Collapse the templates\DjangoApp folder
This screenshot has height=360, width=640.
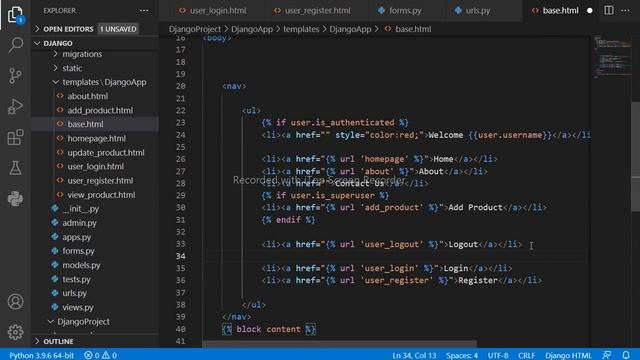coord(104,82)
